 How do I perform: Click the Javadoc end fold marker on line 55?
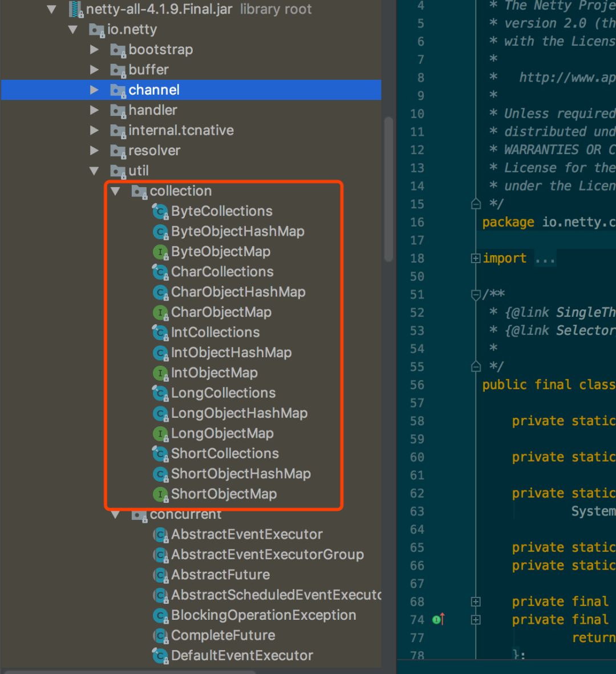(476, 366)
